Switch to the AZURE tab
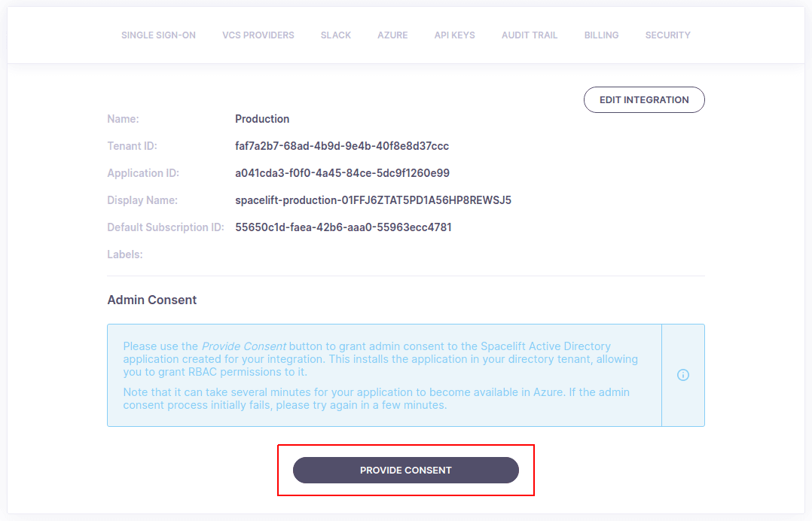812x521 pixels. coord(392,35)
